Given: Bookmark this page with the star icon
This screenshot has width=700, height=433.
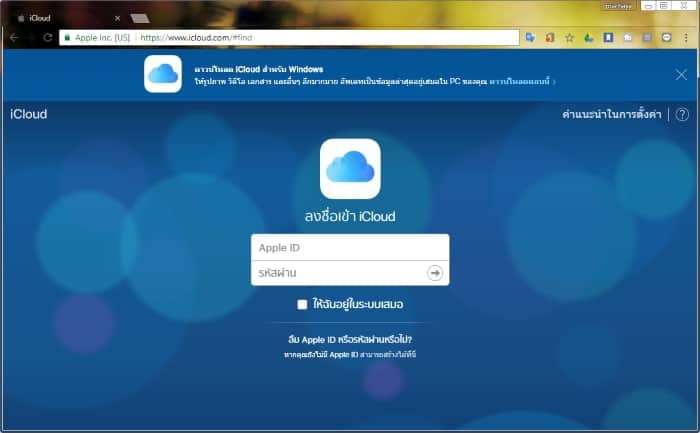Looking at the screenshot, I should tap(569, 37).
